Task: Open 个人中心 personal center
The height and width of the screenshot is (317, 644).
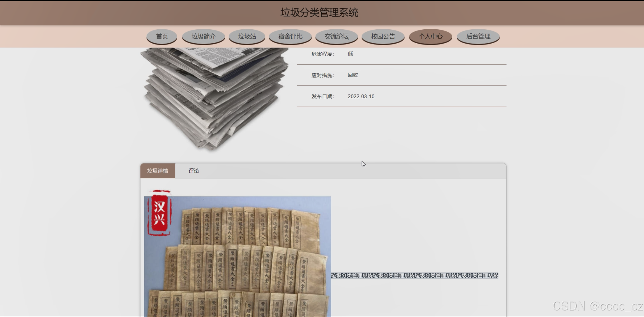Action: pyautogui.click(x=430, y=36)
